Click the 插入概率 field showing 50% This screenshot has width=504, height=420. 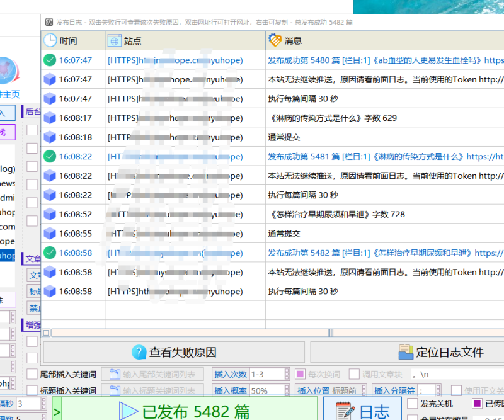tap(266, 390)
